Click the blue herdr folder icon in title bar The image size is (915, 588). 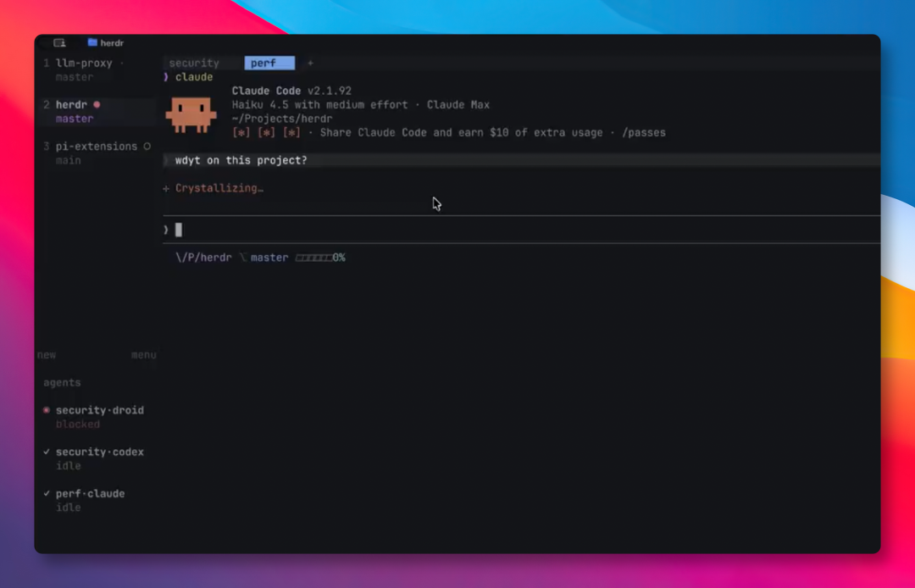point(92,42)
